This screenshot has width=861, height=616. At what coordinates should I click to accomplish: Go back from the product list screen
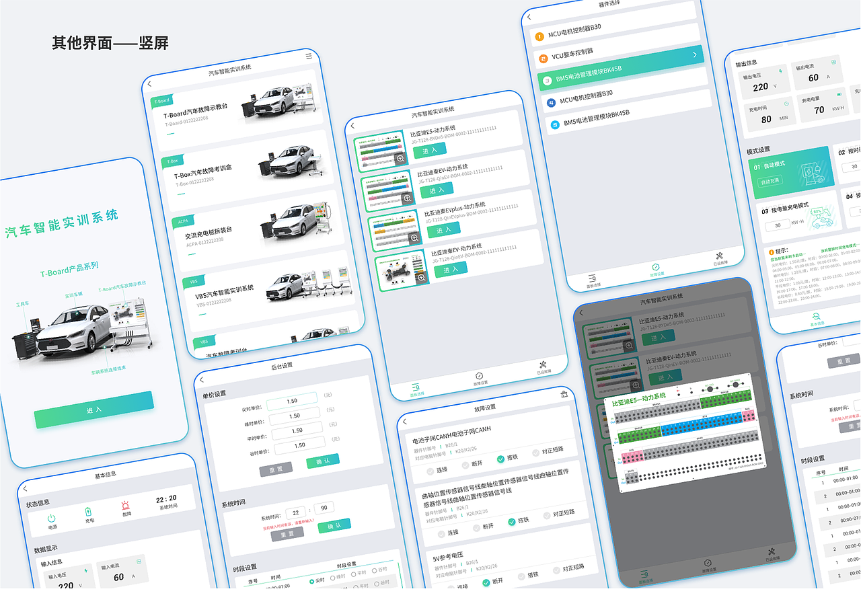pyautogui.click(x=149, y=84)
